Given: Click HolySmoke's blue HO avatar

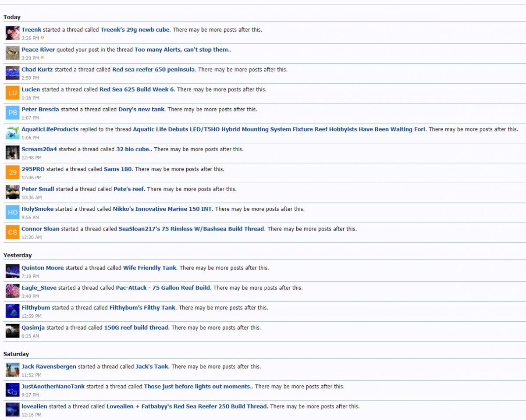Looking at the screenshot, I should (13, 212).
